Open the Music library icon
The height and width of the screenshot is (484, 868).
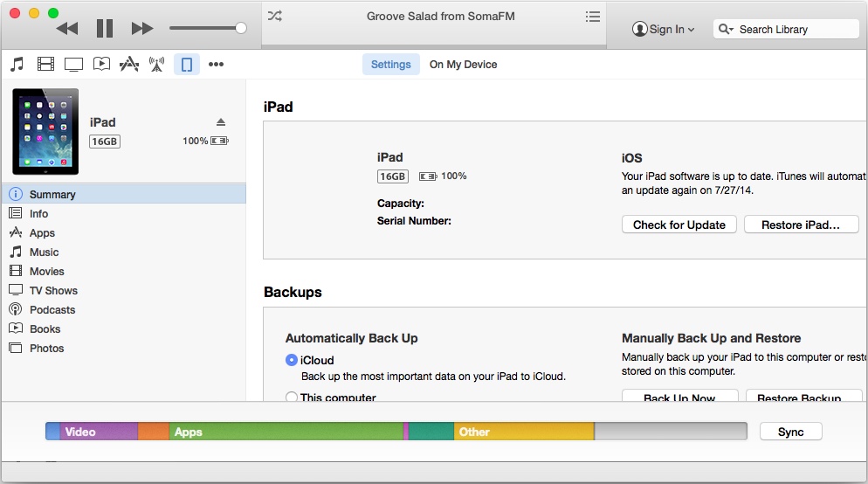point(17,65)
